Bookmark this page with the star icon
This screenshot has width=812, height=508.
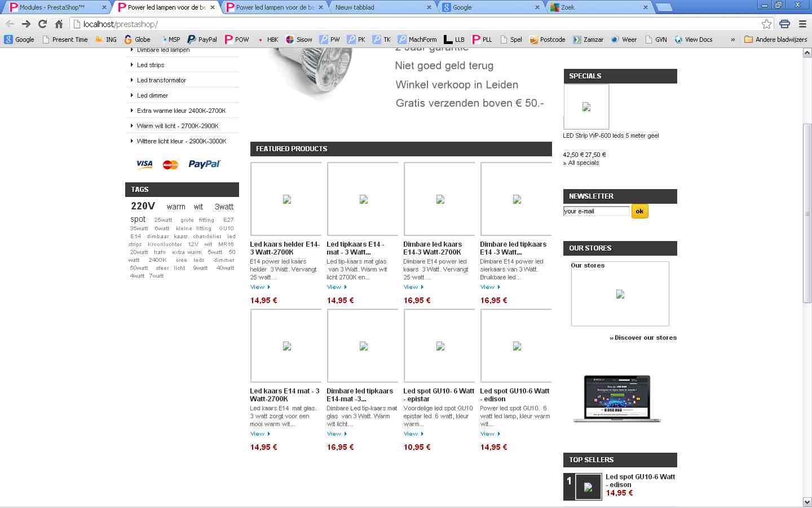(x=766, y=24)
